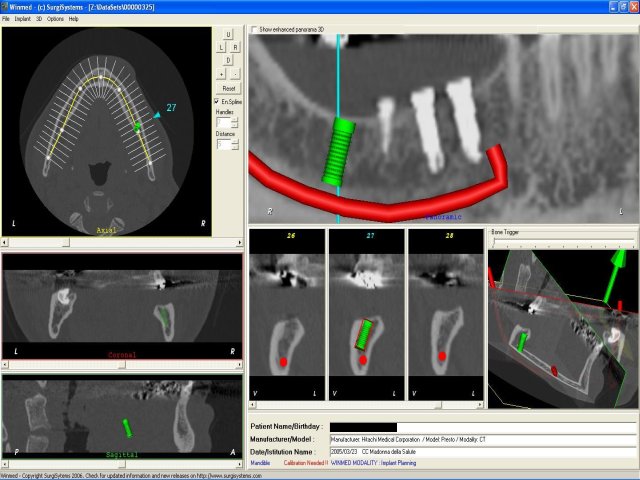The height and width of the screenshot is (480, 640).
Task: Open the Options menu
Action: [55, 19]
